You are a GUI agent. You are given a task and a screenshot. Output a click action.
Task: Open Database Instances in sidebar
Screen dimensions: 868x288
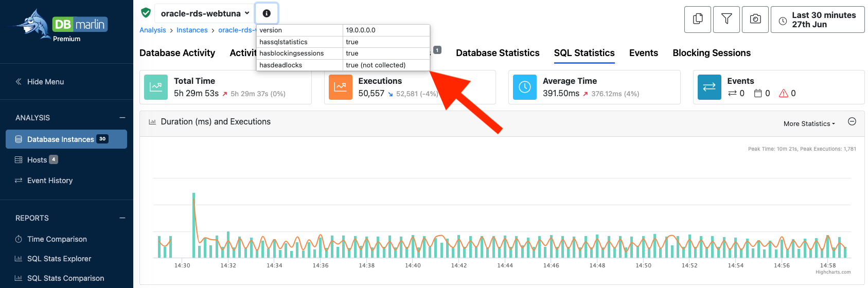[x=66, y=139]
